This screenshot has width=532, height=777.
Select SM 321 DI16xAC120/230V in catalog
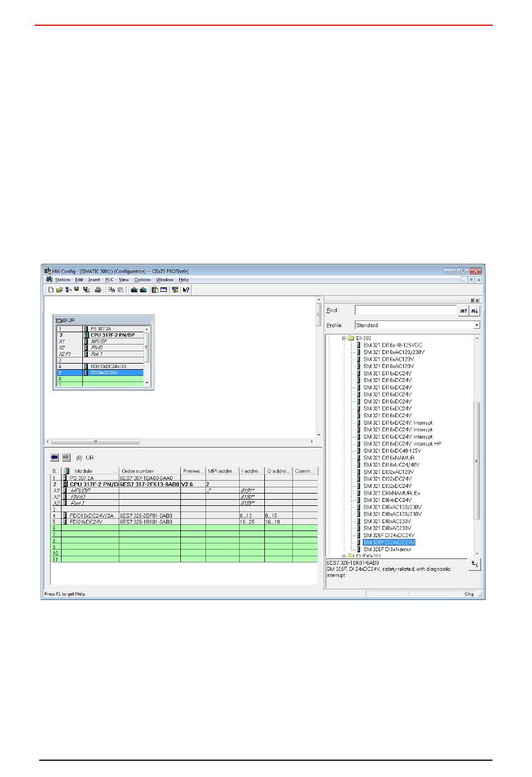pyautogui.click(x=394, y=352)
